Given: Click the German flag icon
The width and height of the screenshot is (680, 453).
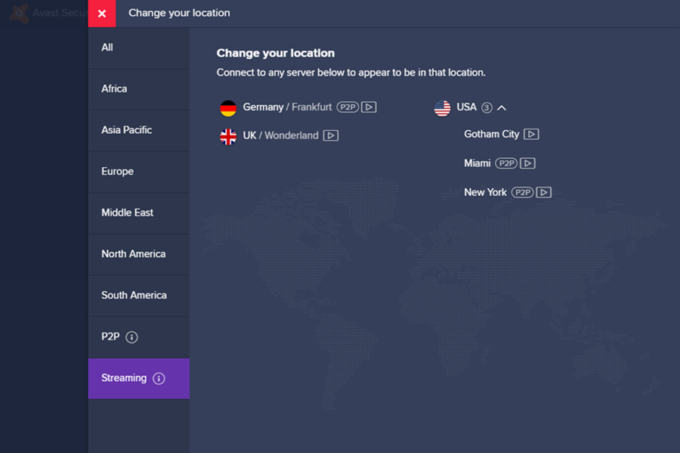Looking at the screenshot, I should point(228,108).
